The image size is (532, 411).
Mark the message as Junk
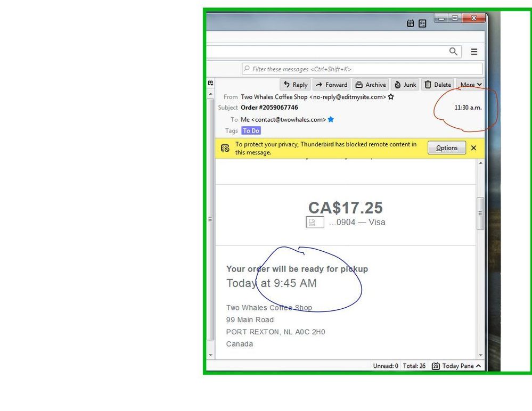405,85
